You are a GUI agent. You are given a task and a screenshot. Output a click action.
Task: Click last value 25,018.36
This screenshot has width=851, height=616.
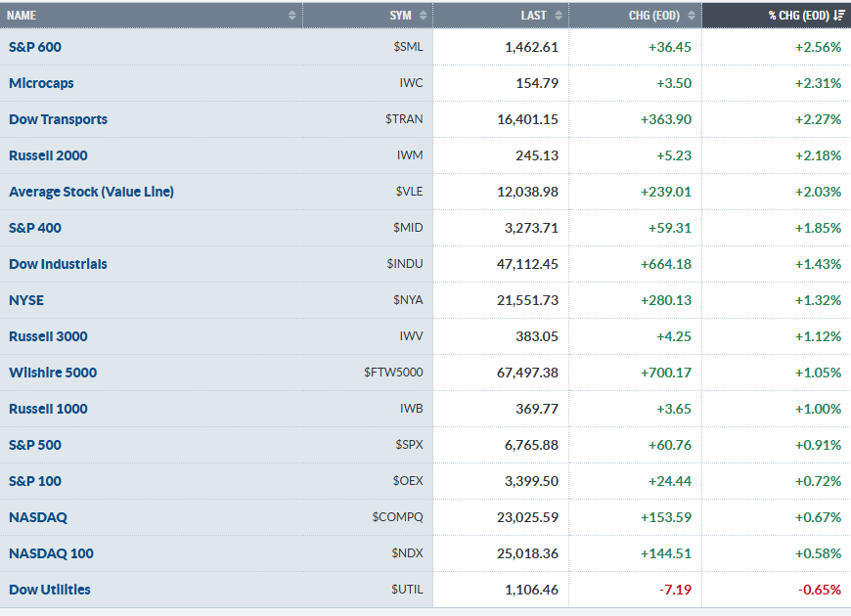coord(527,553)
